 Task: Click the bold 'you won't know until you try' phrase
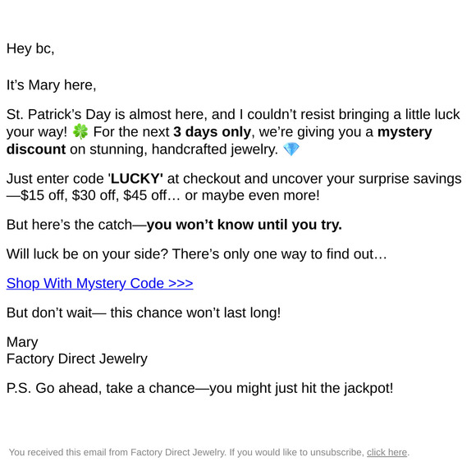(x=244, y=225)
